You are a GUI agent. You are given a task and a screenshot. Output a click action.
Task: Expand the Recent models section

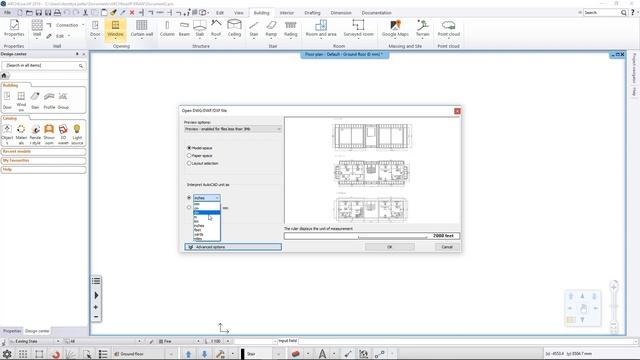tap(43, 151)
